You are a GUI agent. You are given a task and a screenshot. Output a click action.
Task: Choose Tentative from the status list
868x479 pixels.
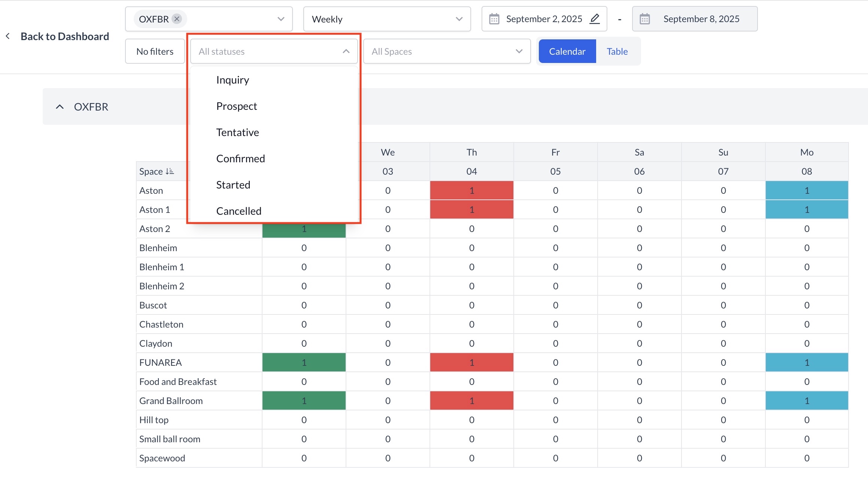point(237,132)
